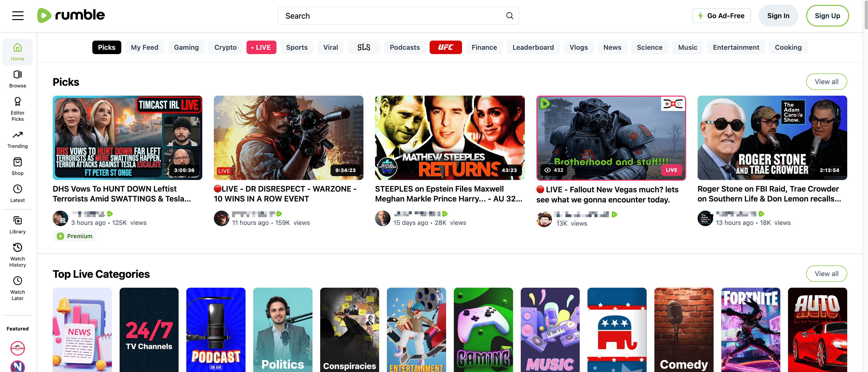Viewport: 868px width, 372px height.
Task: Click the Sign Up button
Action: [x=827, y=16]
